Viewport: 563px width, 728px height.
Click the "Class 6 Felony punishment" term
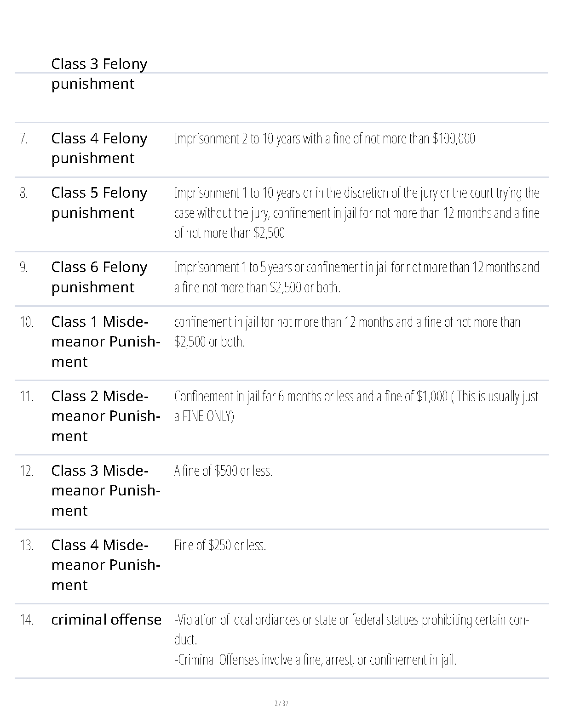[x=99, y=277]
